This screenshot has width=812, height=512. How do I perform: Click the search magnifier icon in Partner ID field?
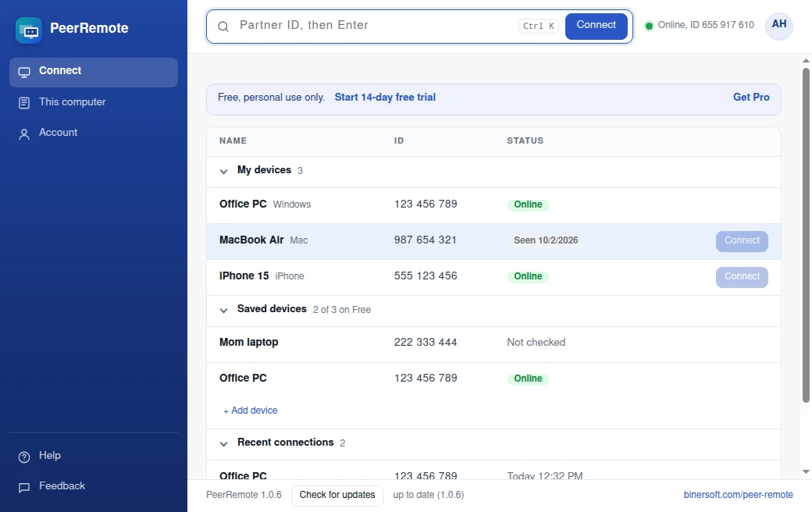[223, 27]
